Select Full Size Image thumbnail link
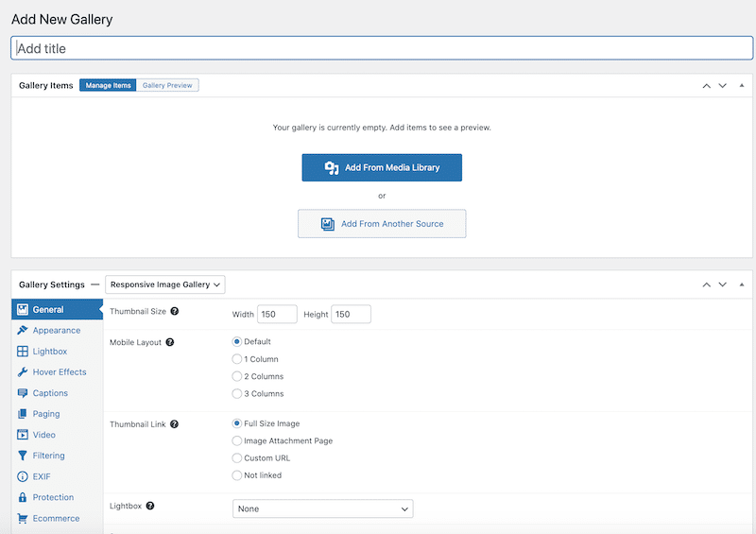This screenshot has height=534, width=756. tap(237, 423)
